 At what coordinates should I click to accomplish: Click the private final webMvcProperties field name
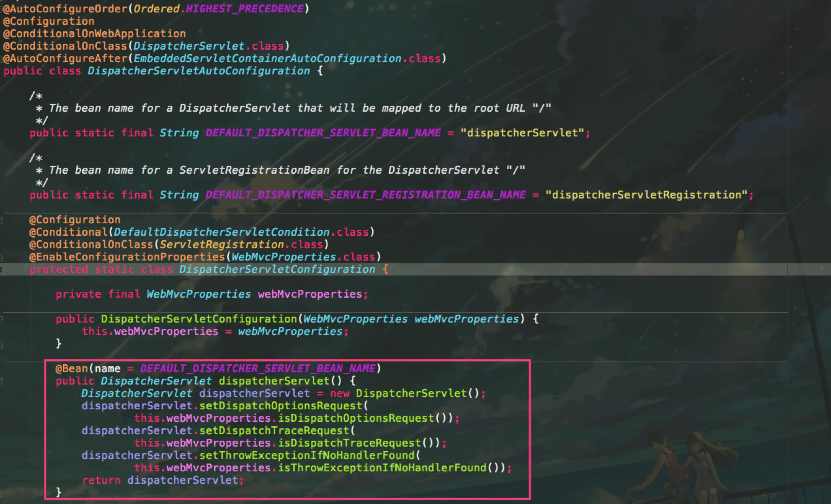click(310, 294)
